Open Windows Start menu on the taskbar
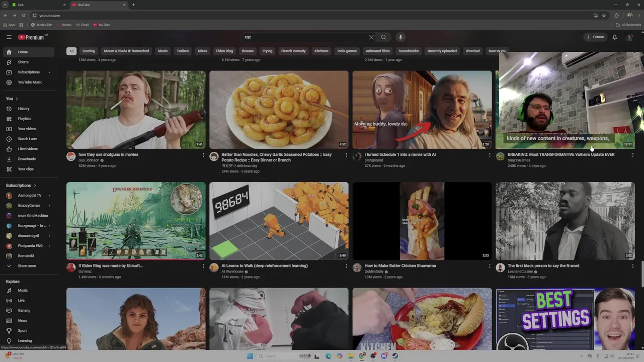This screenshot has height=362, width=644. (x=250, y=356)
